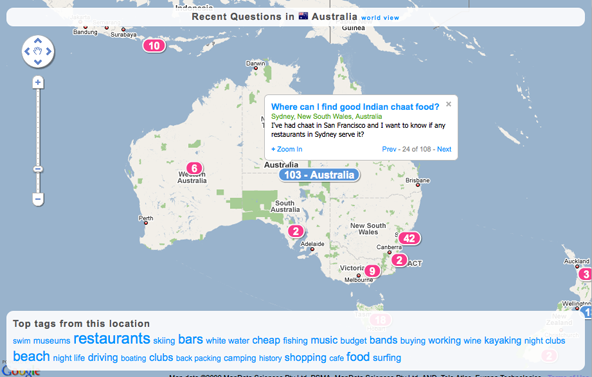Zoom in with the plus button
The height and width of the screenshot is (377, 592).
[x=38, y=82]
